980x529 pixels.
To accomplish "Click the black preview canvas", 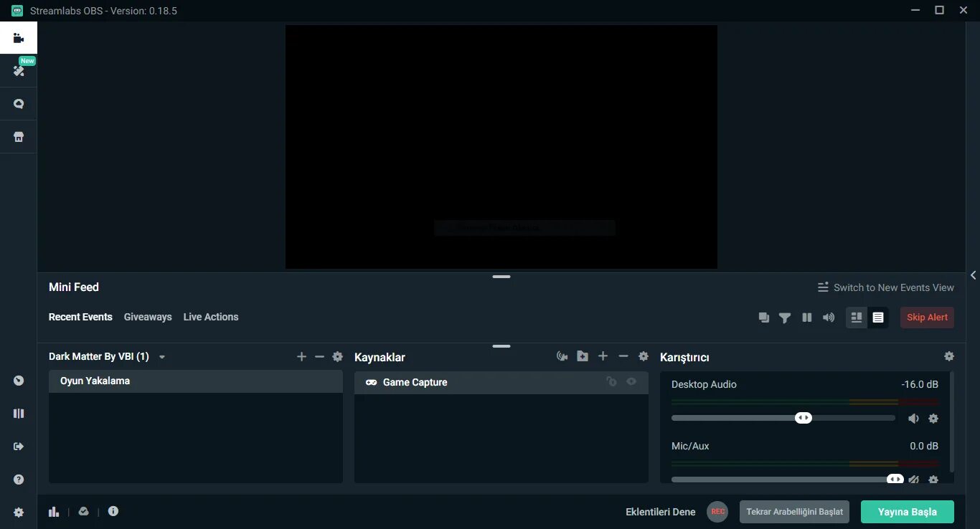I will [x=501, y=147].
